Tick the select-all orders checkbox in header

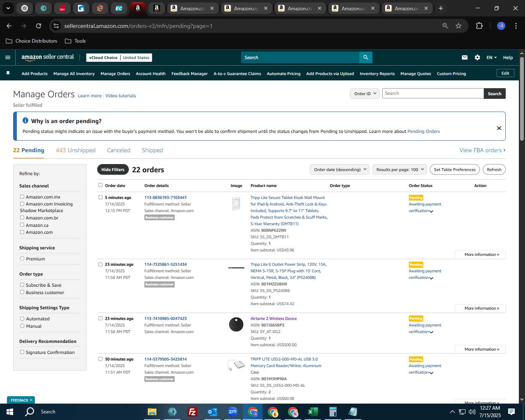(100, 185)
